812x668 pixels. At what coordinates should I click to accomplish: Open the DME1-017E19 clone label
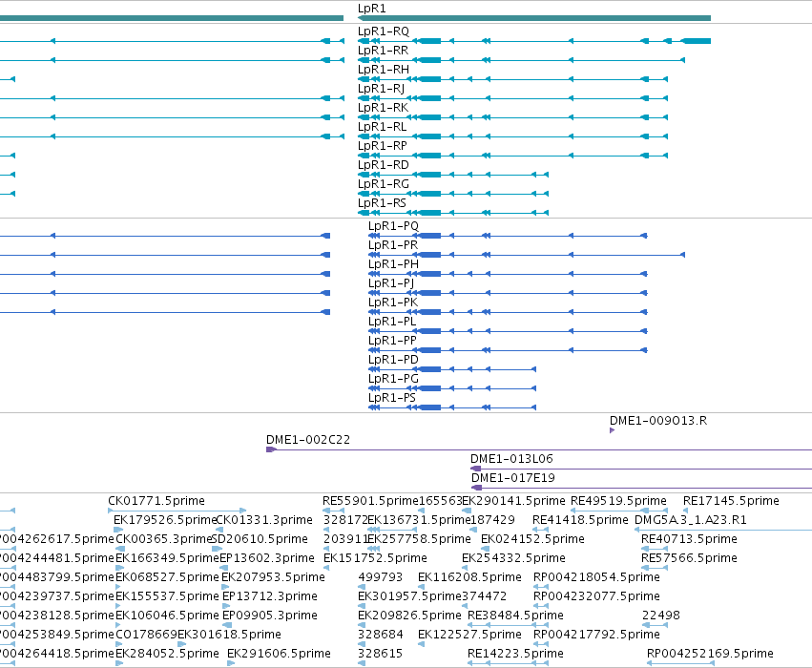tap(513, 478)
